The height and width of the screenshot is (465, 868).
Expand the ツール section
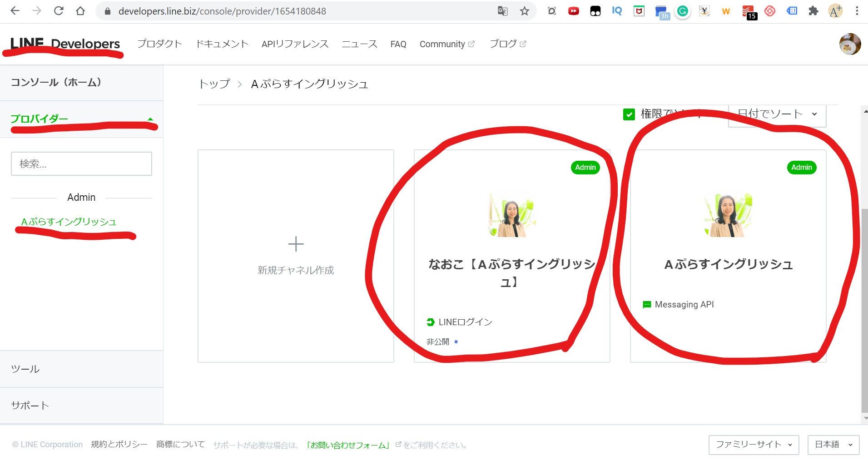[x=81, y=369]
